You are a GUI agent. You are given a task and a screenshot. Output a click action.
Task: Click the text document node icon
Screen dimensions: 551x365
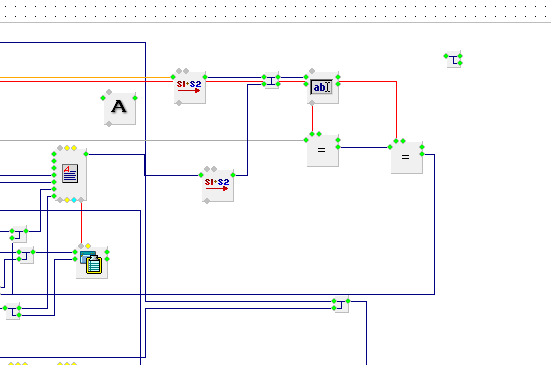(70, 174)
